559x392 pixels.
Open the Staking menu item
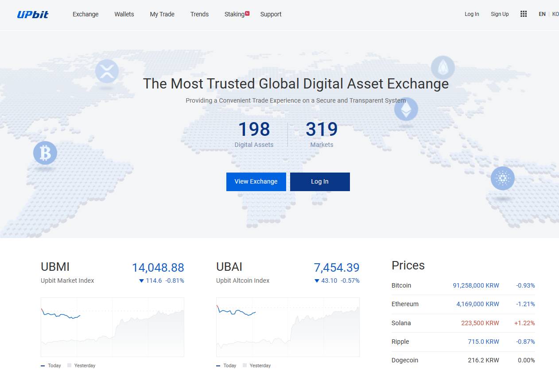coord(234,14)
